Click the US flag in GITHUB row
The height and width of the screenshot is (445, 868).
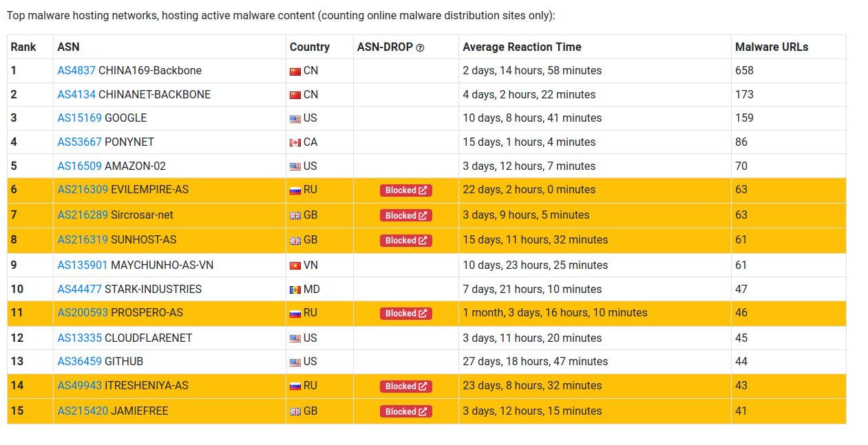tap(295, 362)
